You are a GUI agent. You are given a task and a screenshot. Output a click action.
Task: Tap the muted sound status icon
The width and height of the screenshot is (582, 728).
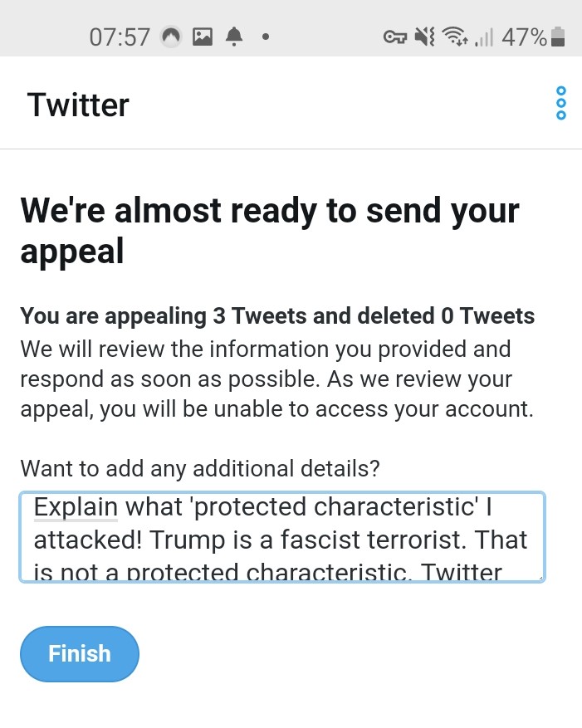(x=425, y=37)
